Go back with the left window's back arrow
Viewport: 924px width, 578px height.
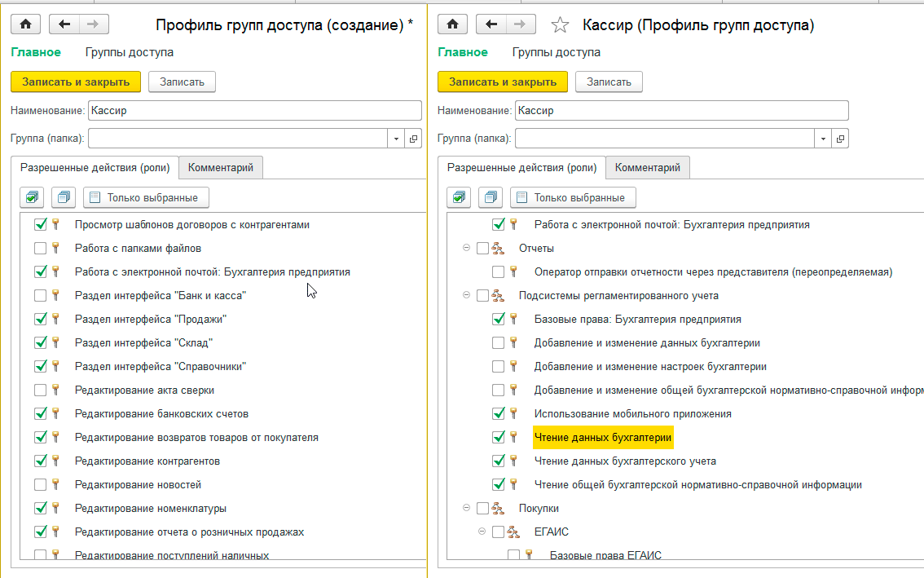[65, 24]
